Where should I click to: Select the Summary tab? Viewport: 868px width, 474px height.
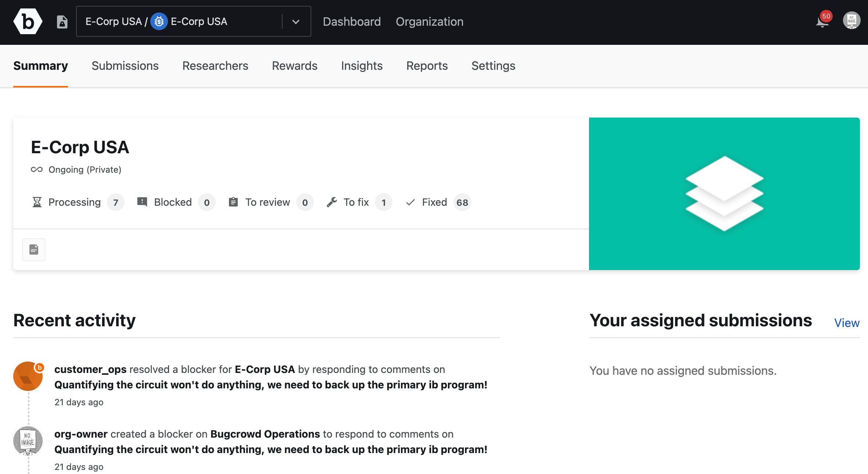40,66
